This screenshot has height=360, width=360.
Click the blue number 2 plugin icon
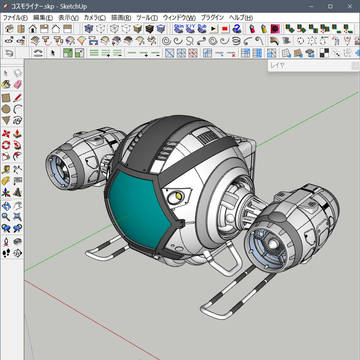pos(237,29)
